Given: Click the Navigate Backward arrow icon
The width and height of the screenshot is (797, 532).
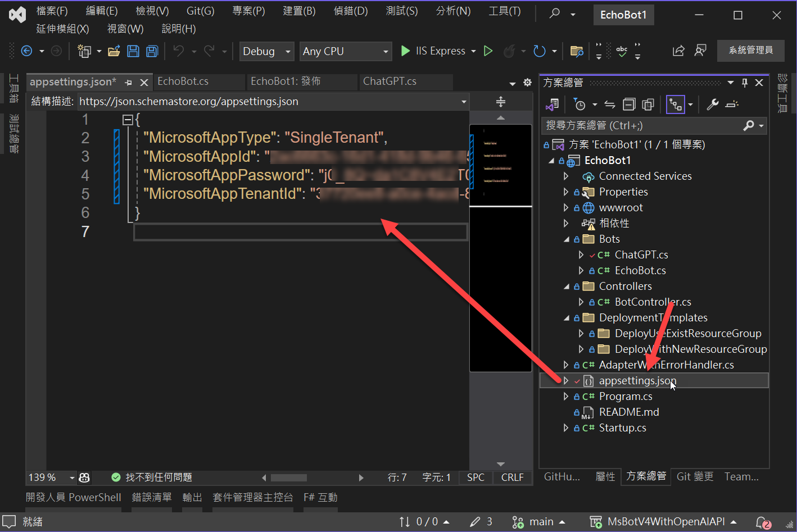Looking at the screenshot, I should 26,51.
